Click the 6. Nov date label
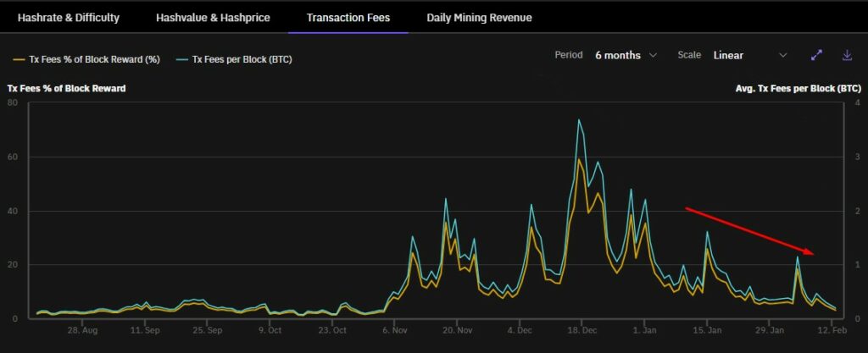The width and height of the screenshot is (868, 353). (x=394, y=330)
